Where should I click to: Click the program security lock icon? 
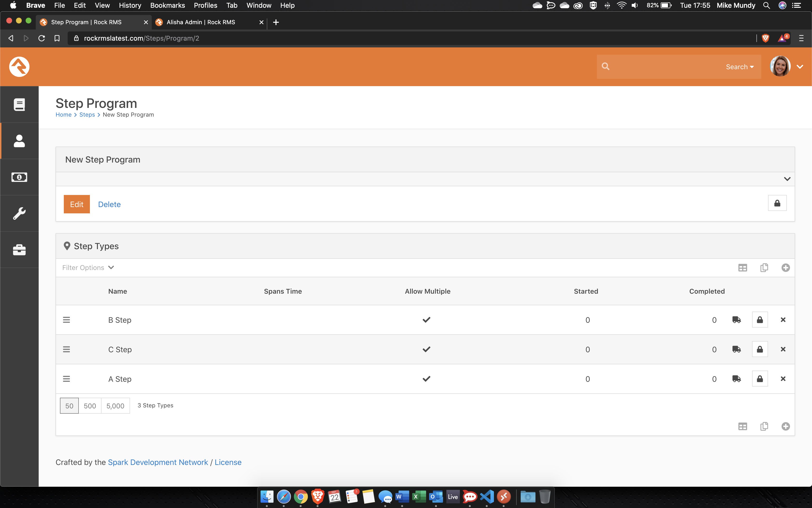777,203
